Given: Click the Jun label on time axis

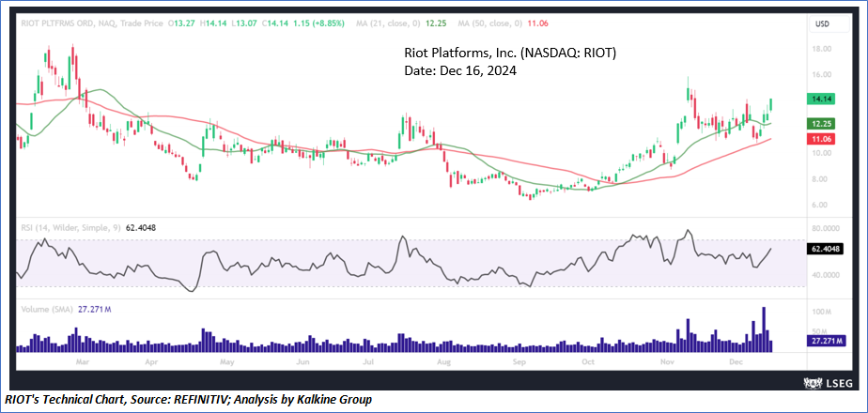Looking at the screenshot, I should tap(302, 362).
